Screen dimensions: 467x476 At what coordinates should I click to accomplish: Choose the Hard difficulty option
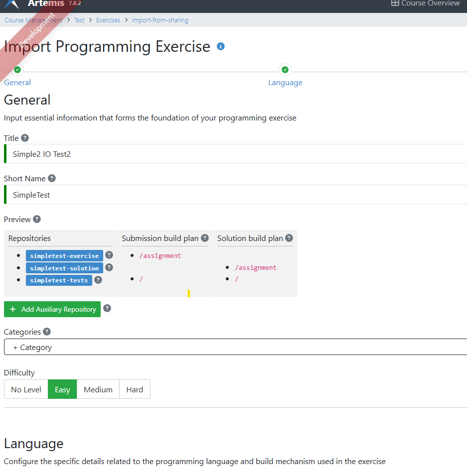tap(135, 389)
